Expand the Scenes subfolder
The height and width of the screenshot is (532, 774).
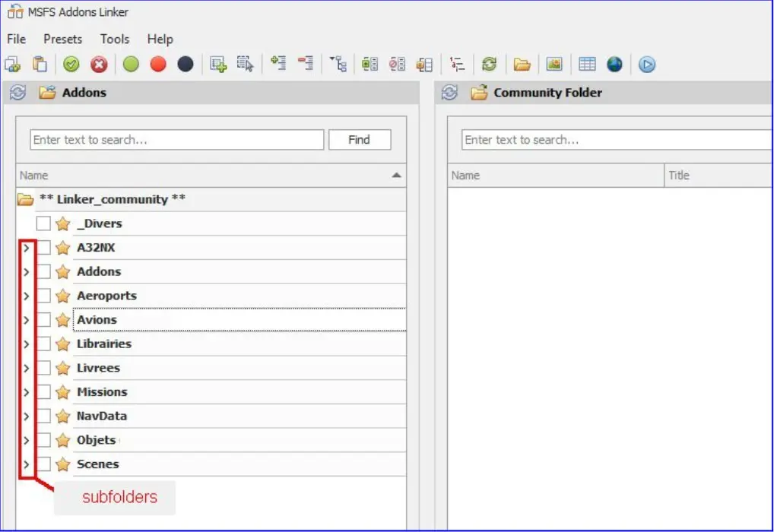click(x=27, y=464)
